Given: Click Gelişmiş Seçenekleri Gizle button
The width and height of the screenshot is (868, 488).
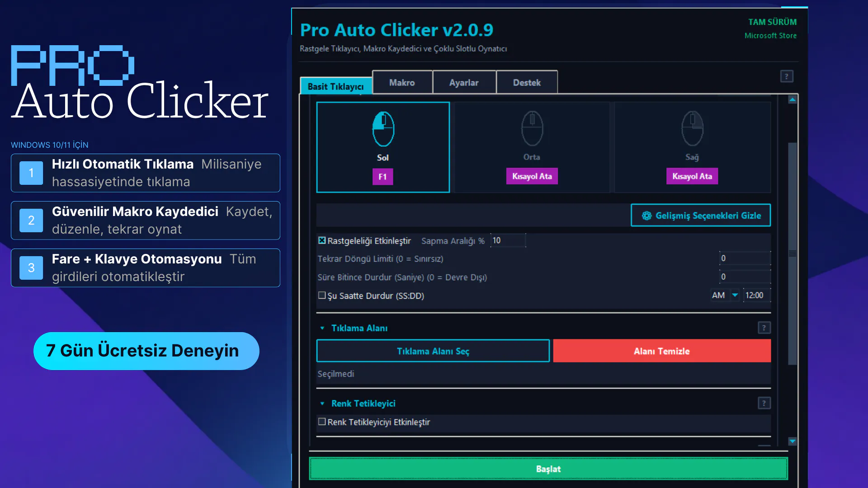Looking at the screenshot, I should pos(701,216).
